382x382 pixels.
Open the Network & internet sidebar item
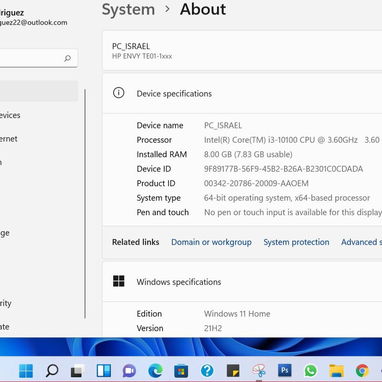pos(9,139)
